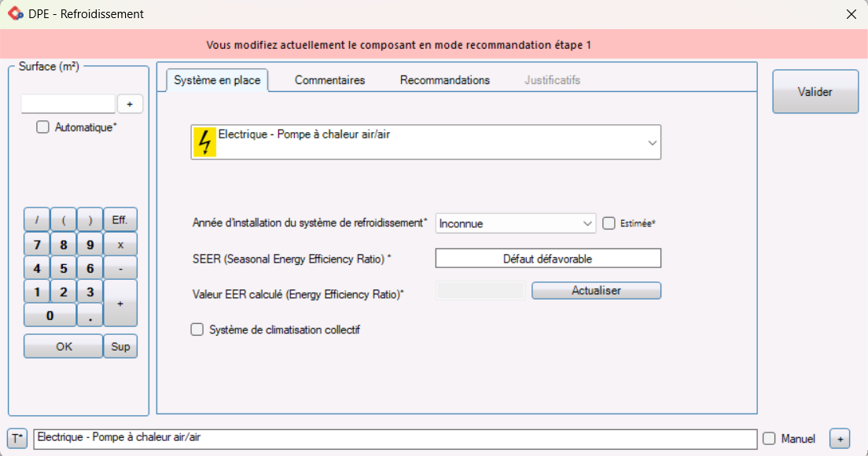Click the Valider button

pos(815,92)
